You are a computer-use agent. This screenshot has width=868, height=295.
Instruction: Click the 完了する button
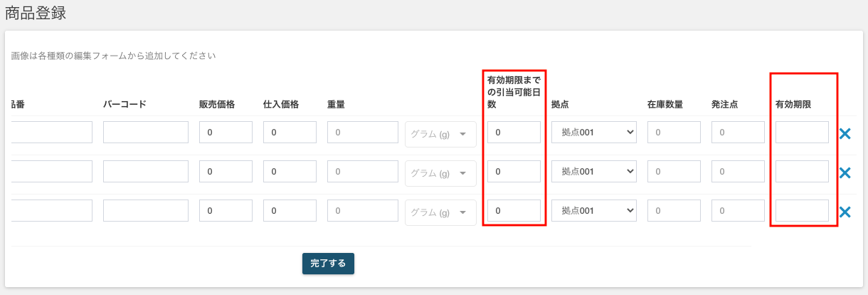tap(328, 263)
